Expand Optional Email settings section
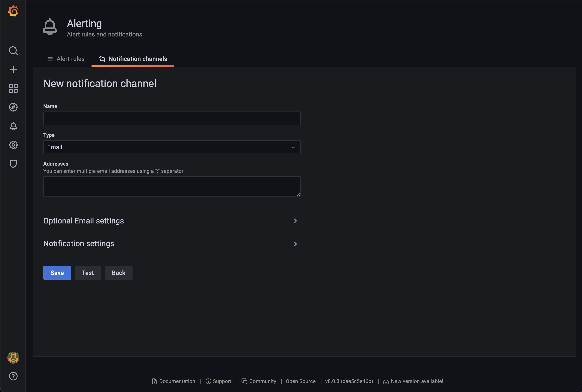 click(x=172, y=221)
